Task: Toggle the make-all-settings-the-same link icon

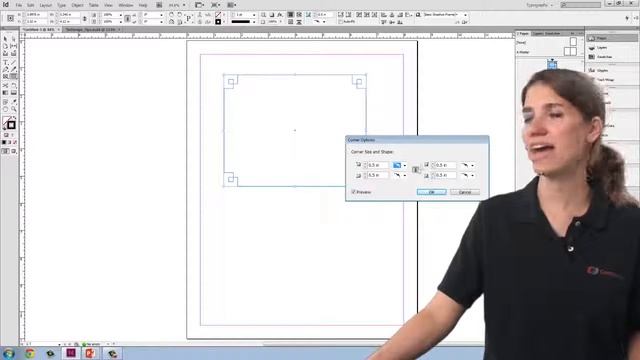Action: pos(416,170)
